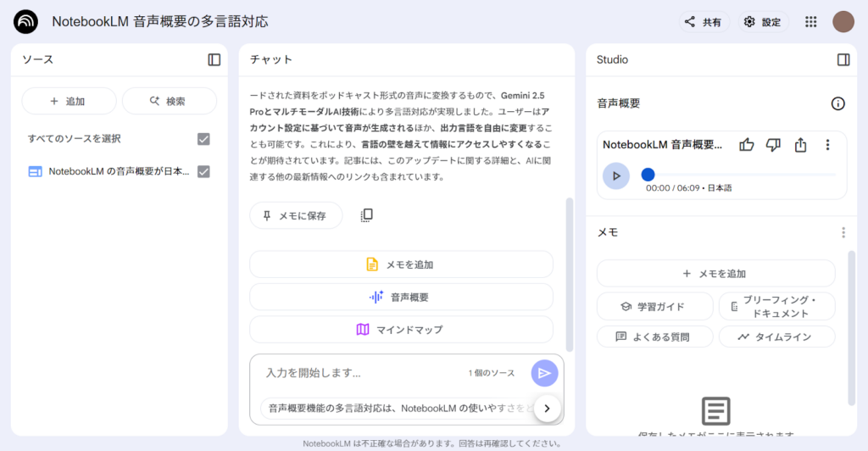Viewport: 868px width, 451px height.
Task: Show 音声概要 info icon
Action: click(x=837, y=103)
